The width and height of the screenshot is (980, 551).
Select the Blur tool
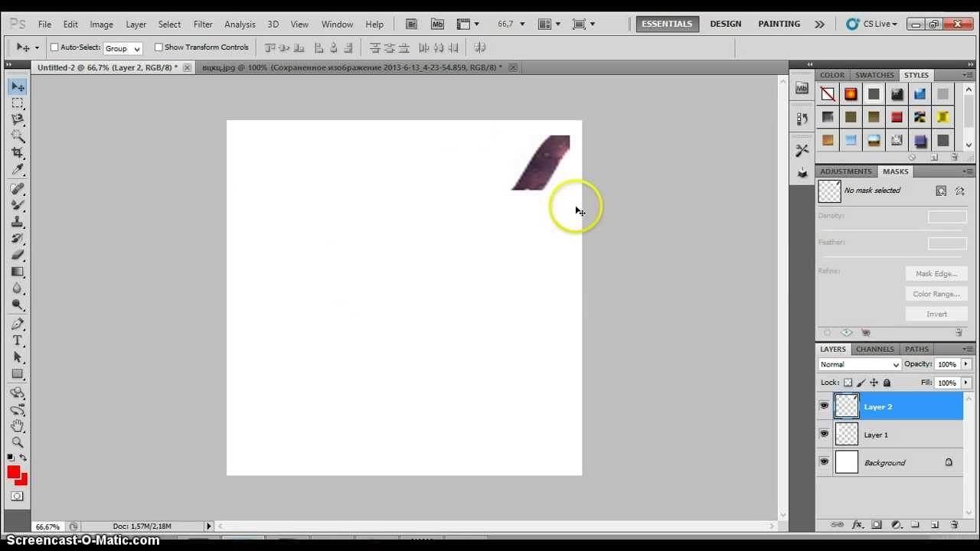tap(18, 289)
